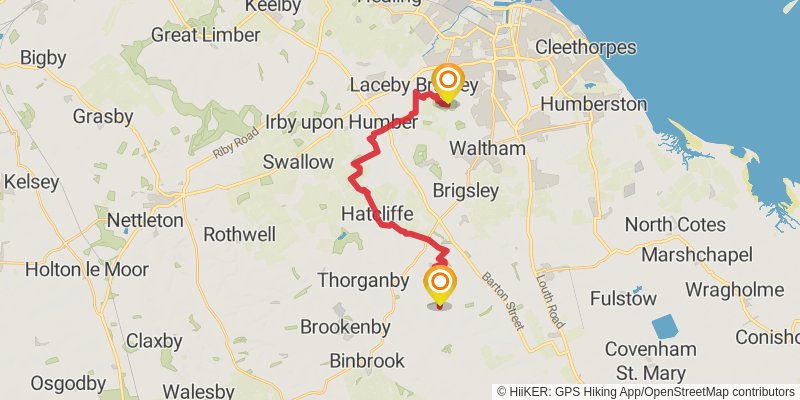Select the Swallow village label
The image size is (800, 400).
tap(298, 162)
